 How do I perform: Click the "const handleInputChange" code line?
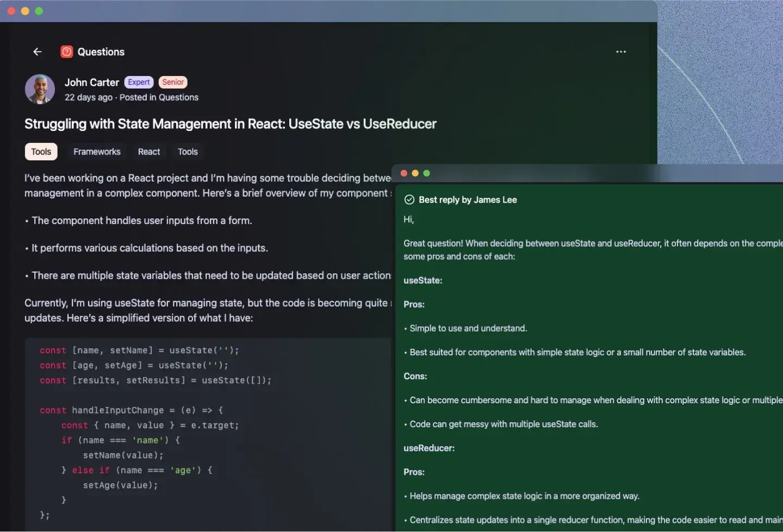131,410
